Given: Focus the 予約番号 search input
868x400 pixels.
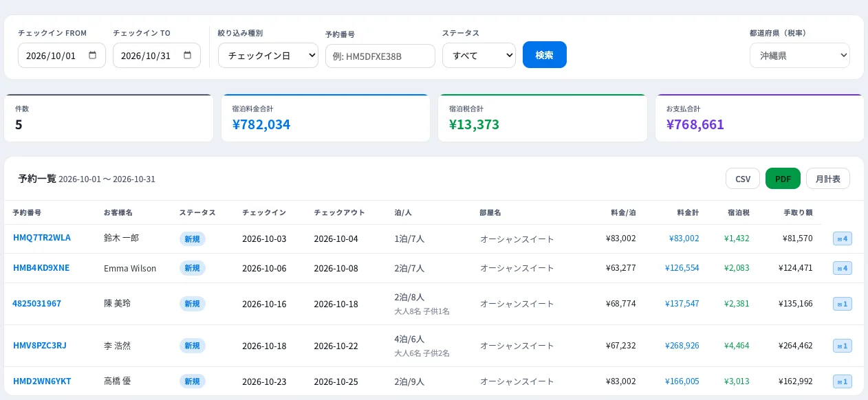Looking at the screenshot, I should click(x=380, y=56).
